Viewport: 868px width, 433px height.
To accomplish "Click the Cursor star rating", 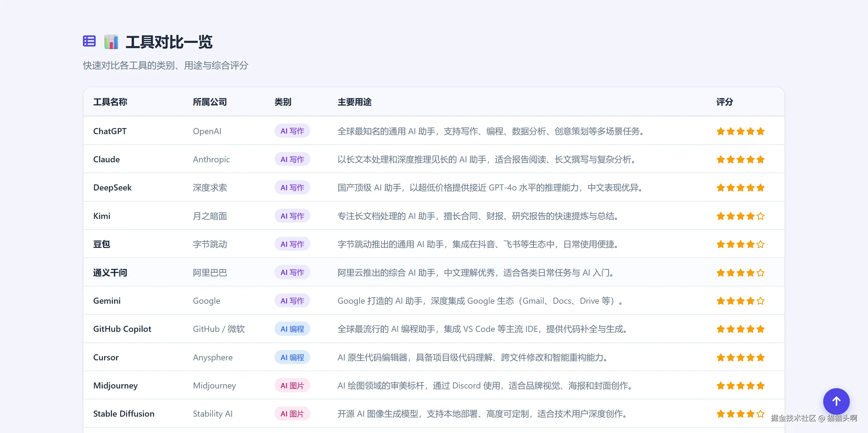I will [740, 358].
